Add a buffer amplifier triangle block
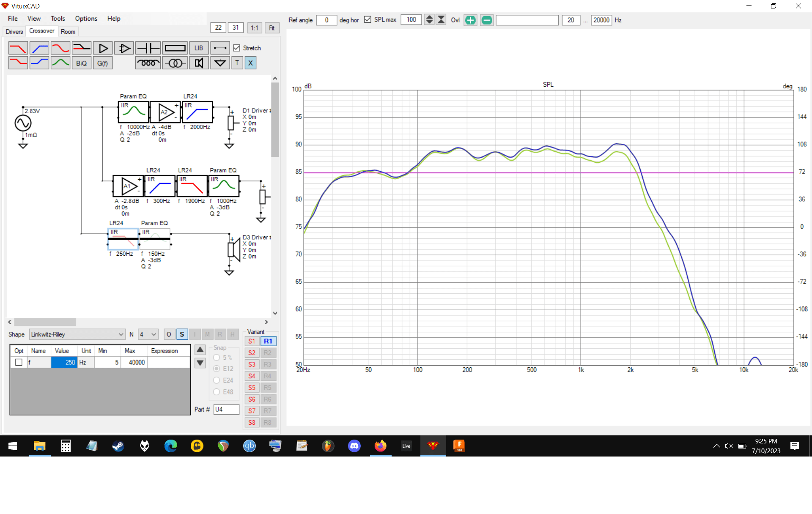This screenshot has width=812, height=514. (103, 48)
